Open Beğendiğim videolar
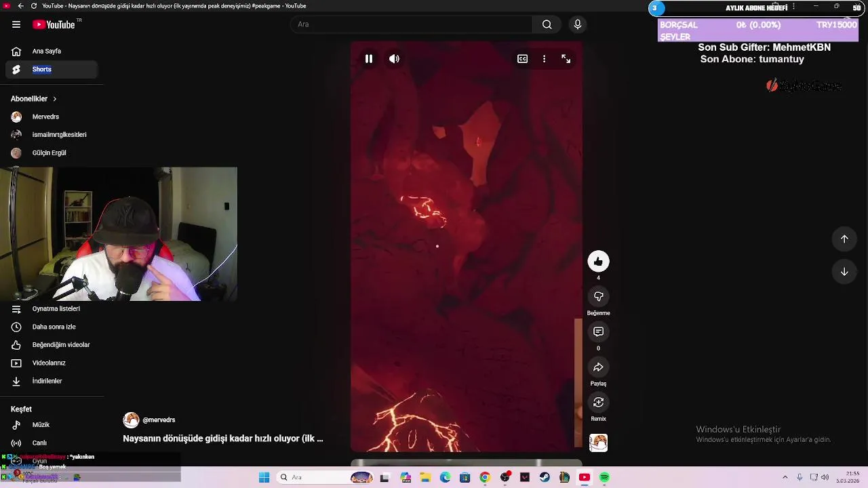Screen dimensions: 868x488 pos(52,345)
